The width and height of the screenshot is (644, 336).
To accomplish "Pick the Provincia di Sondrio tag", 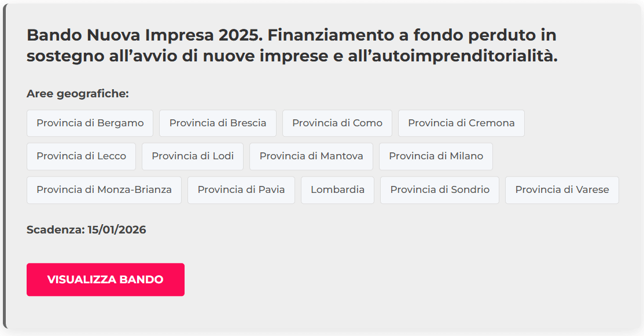I will coord(440,190).
